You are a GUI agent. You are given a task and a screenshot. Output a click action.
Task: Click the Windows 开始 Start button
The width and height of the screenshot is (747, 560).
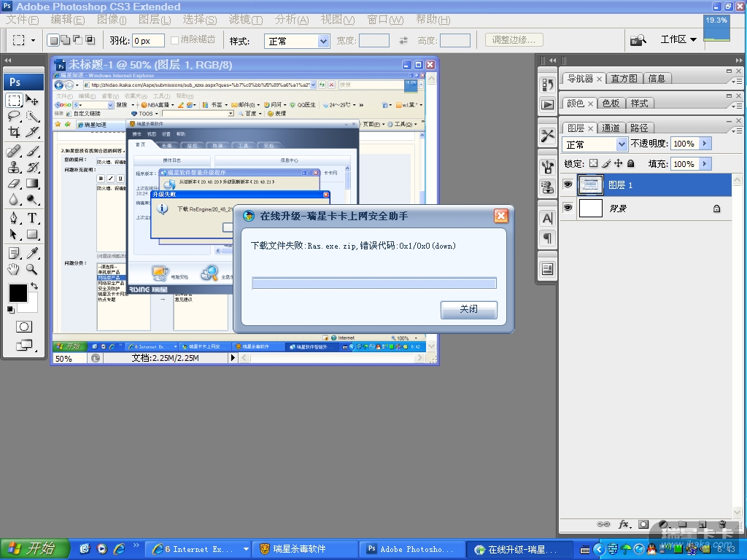pos(34,549)
